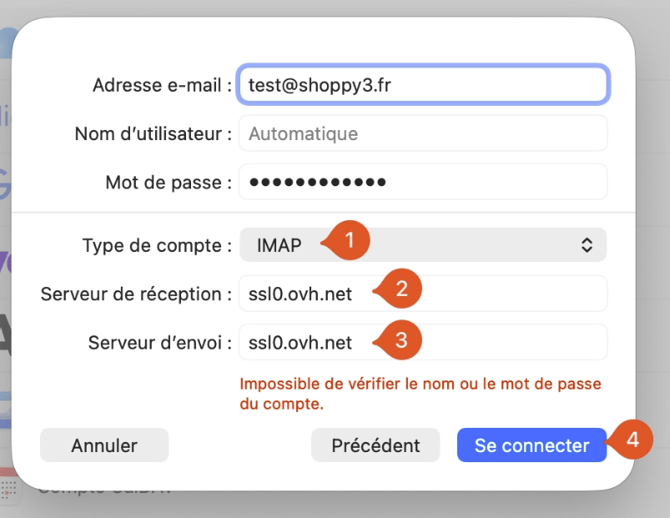Image resolution: width=670 pixels, height=518 pixels.
Task: Click the Annuler button
Action: (x=104, y=445)
